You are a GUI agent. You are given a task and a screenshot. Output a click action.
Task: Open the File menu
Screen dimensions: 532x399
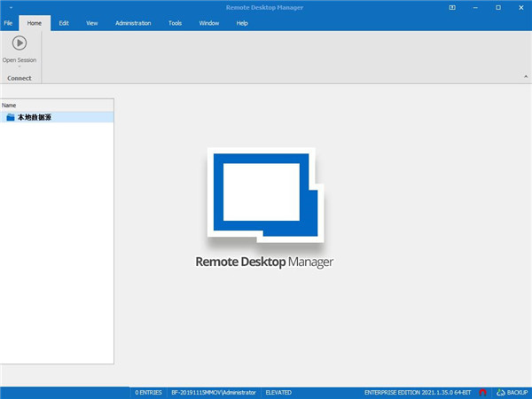[8, 23]
